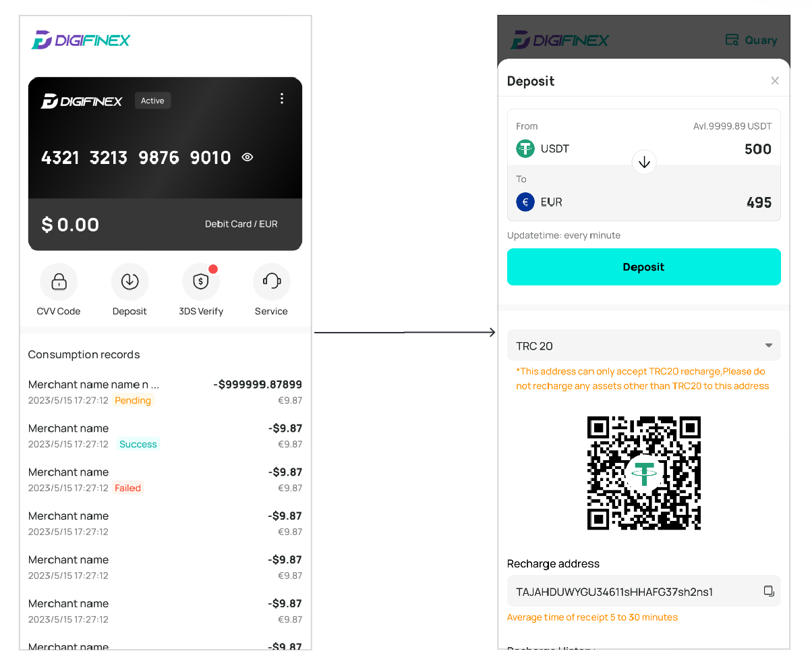Click the swap arrow between USDT and EUR

(x=644, y=162)
